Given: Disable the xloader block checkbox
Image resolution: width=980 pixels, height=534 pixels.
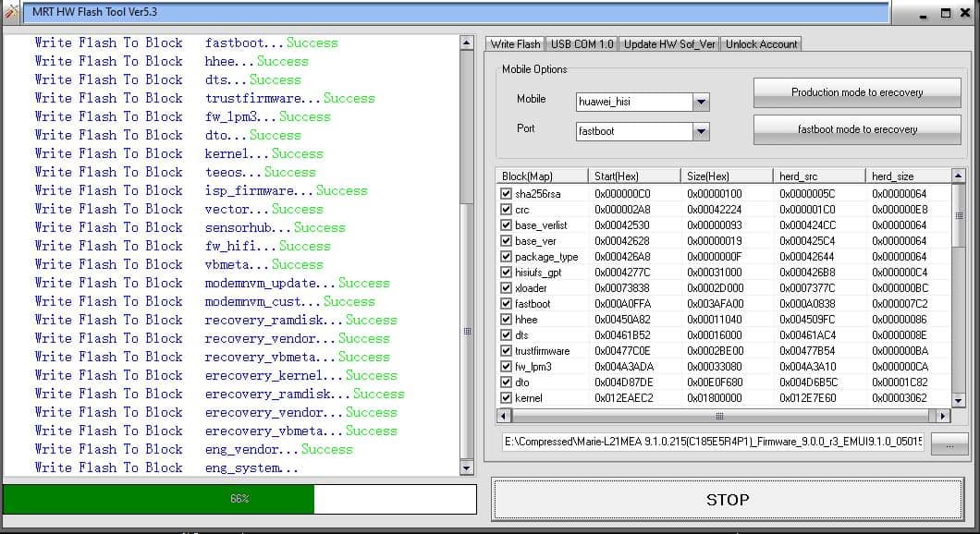Looking at the screenshot, I should (x=507, y=288).
